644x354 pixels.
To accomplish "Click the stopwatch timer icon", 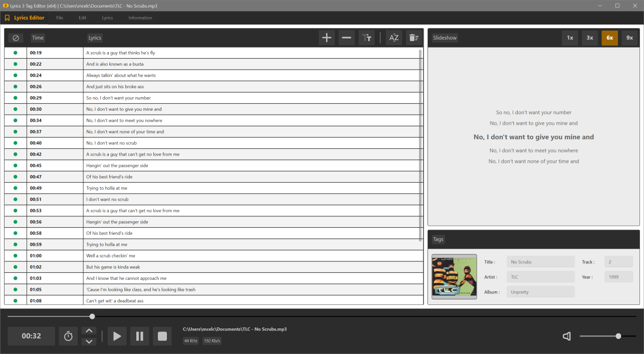I will pos(69,336).
